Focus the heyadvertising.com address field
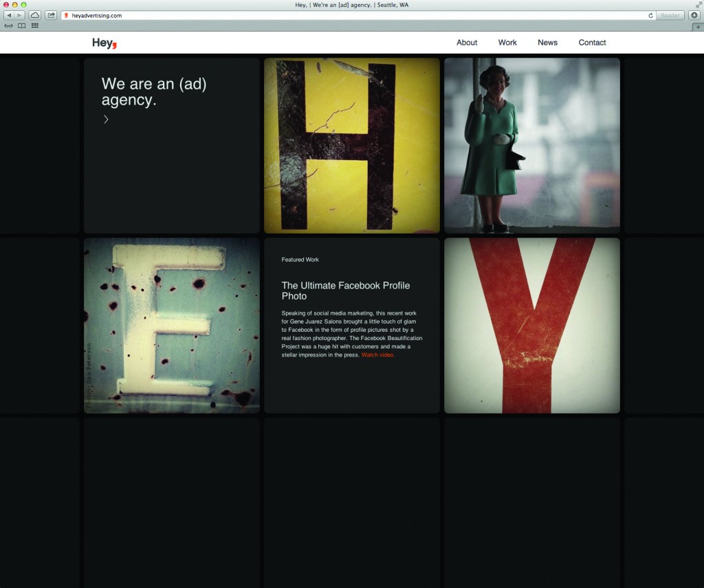This screenshot has width=704, height=588. point(357,15)
